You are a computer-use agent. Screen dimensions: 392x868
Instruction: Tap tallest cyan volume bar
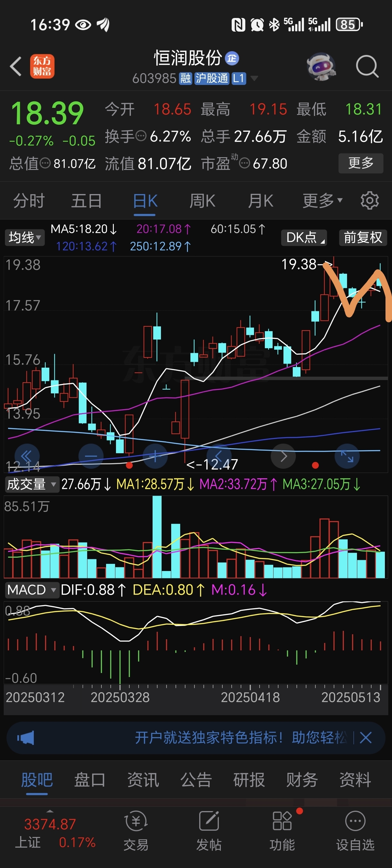157,537
